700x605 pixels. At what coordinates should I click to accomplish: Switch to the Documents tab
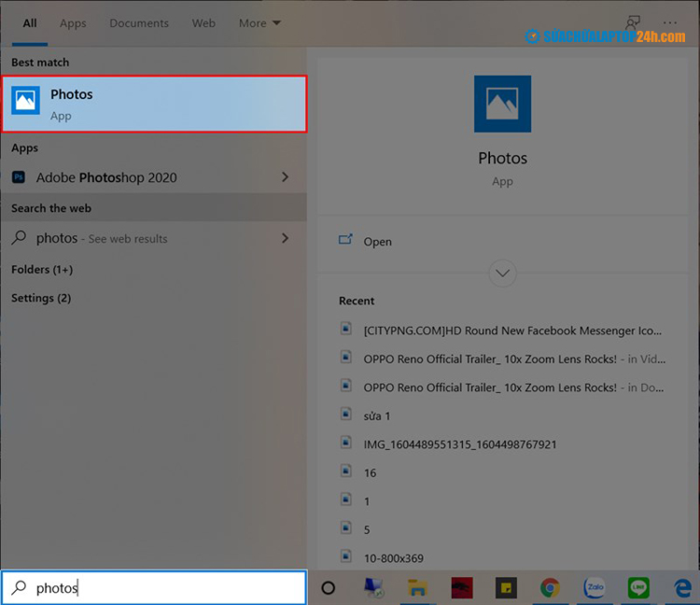(139, 23)
